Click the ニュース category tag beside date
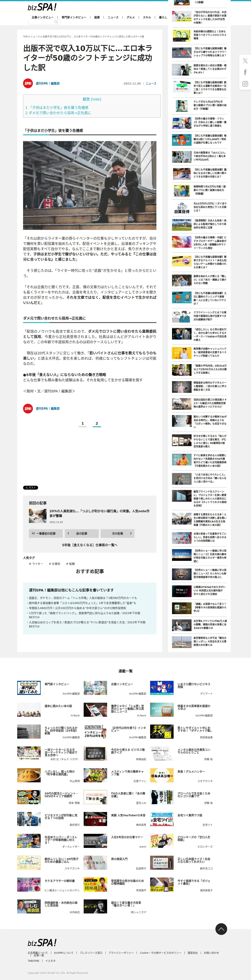Screen dimensions: 251x980 (x=151, y=83)
